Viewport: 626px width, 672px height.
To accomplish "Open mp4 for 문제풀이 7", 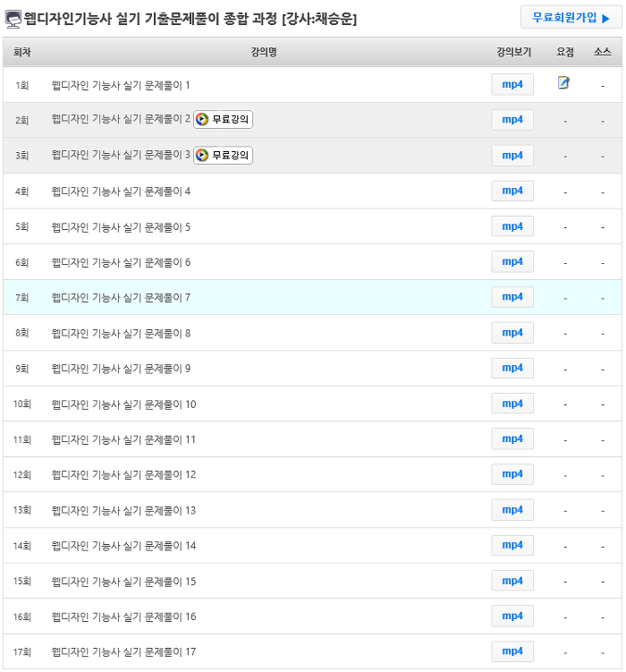I will point(512,297).
